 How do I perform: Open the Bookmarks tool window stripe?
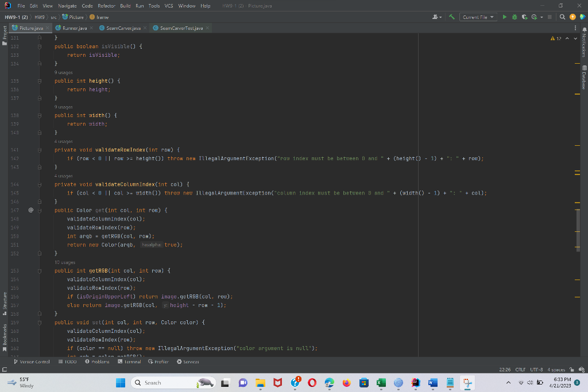click(x=5, y=337)
